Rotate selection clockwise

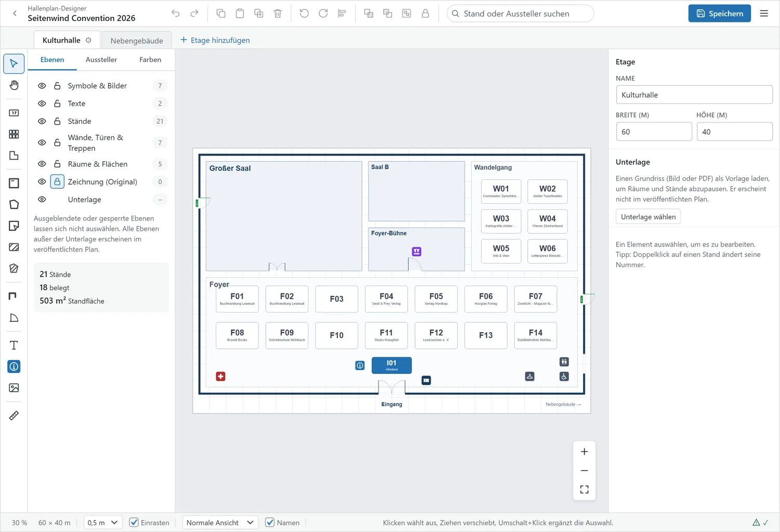[323, 14]
